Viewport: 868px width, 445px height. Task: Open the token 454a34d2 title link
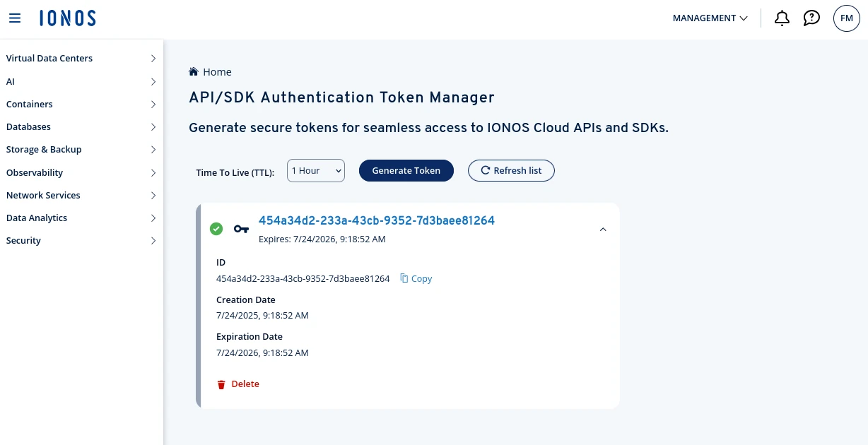[376, 220]
